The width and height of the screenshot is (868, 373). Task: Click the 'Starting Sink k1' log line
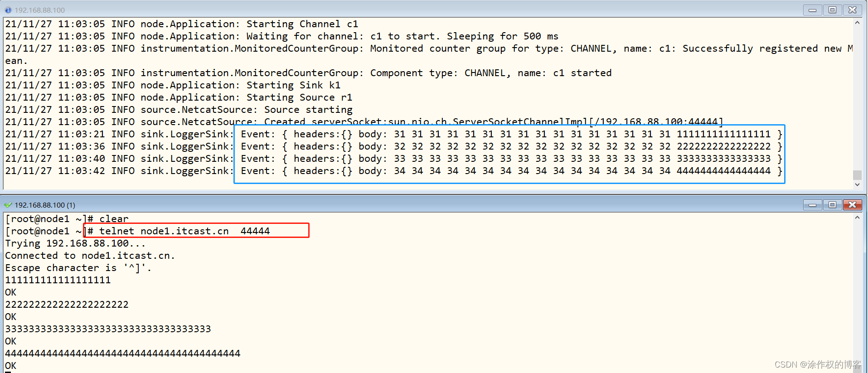tap(173, 85)
